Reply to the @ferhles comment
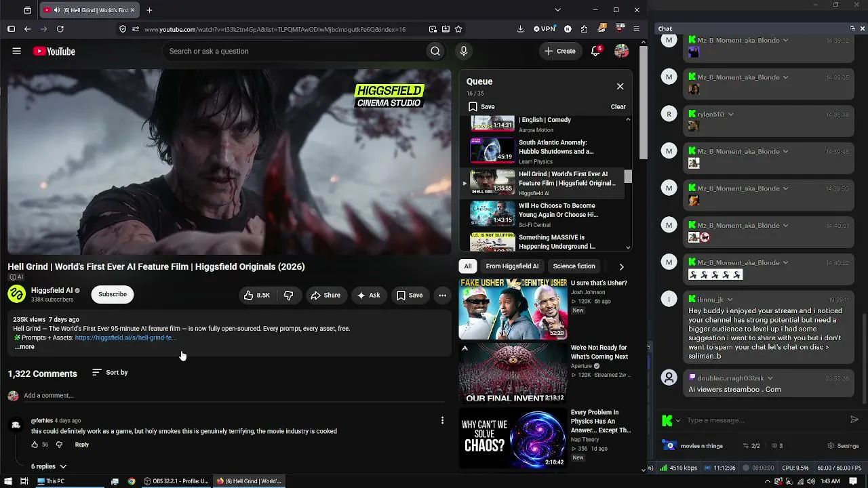 tap(81, 445)
